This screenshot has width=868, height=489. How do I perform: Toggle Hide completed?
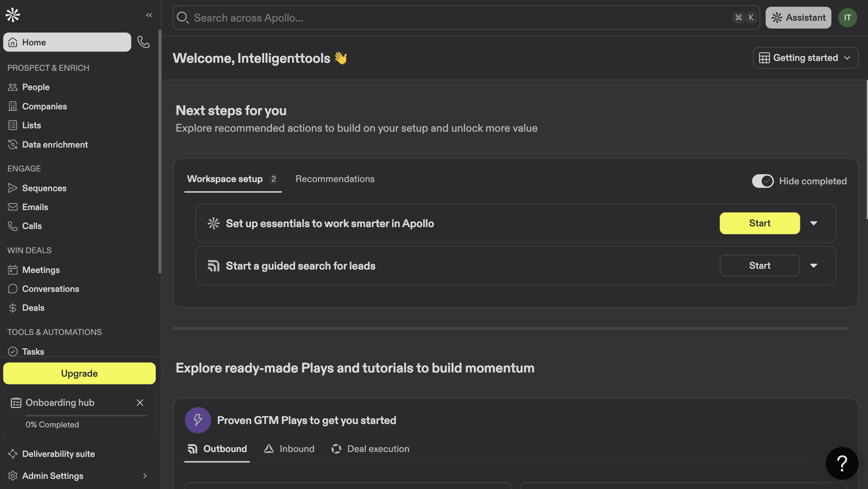click(763, 181)
